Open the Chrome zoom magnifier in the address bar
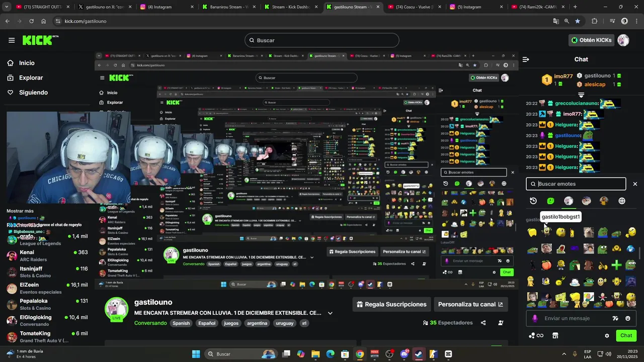This screenshot has width=644, height=362. click(567, 21)
